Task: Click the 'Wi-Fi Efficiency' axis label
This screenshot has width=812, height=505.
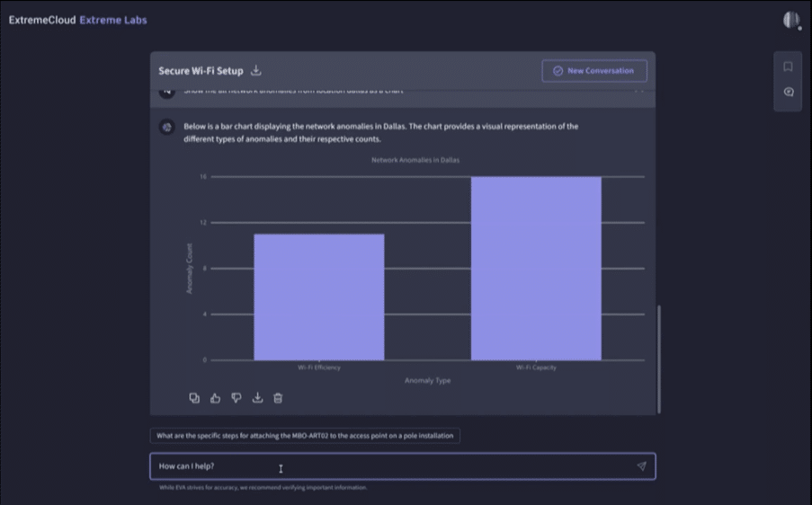Action: 319,368
